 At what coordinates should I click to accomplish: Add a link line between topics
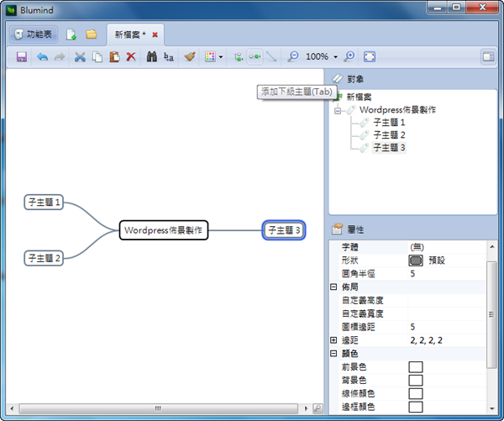pos(271,57)
